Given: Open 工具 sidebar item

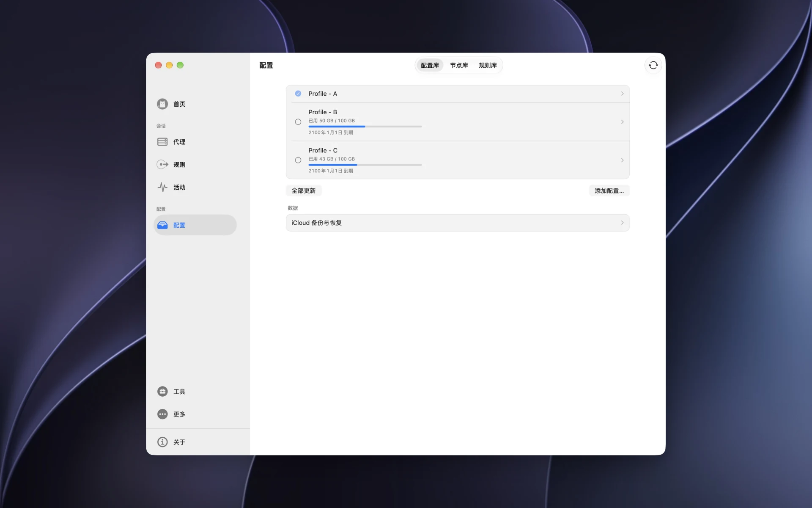Looking at the screenshot, I should tap(195, 391).
